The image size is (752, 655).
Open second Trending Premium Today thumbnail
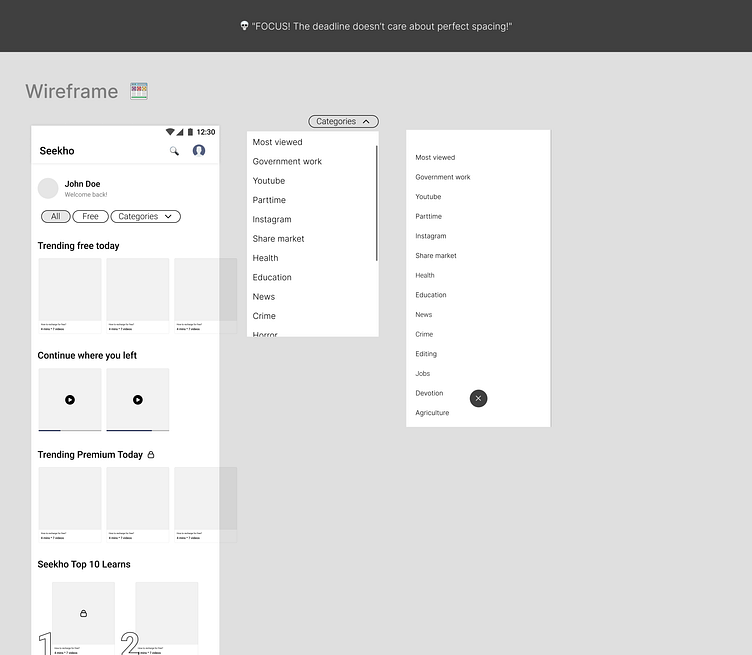[x=138, y=499]
